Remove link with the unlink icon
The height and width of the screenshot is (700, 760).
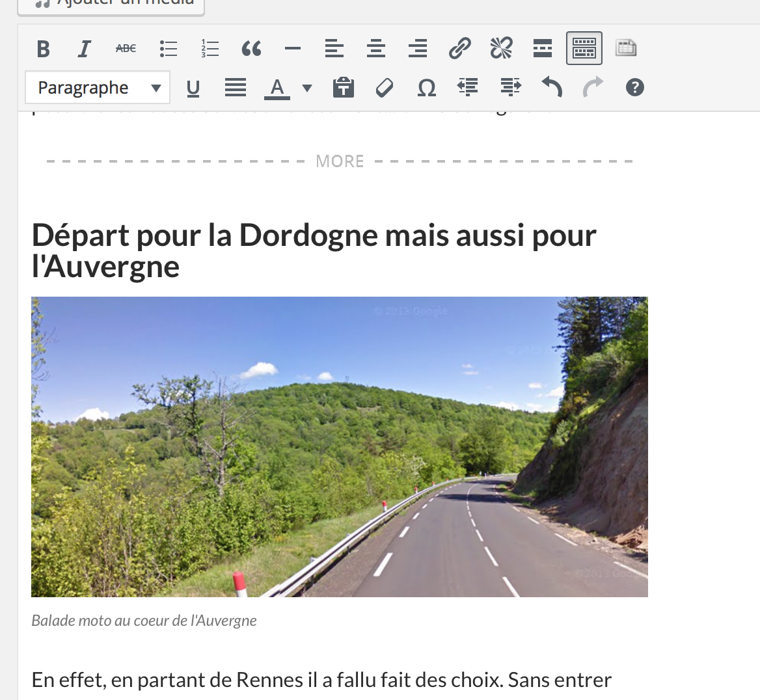click(x=501, y=48)
